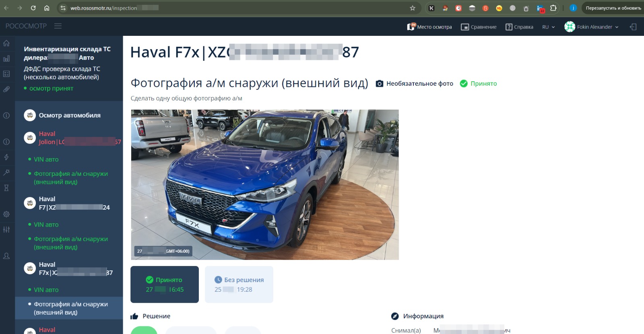Screen dimensions: 644x334
Task: Click the Информация section heading
Action: coord(417,316)
